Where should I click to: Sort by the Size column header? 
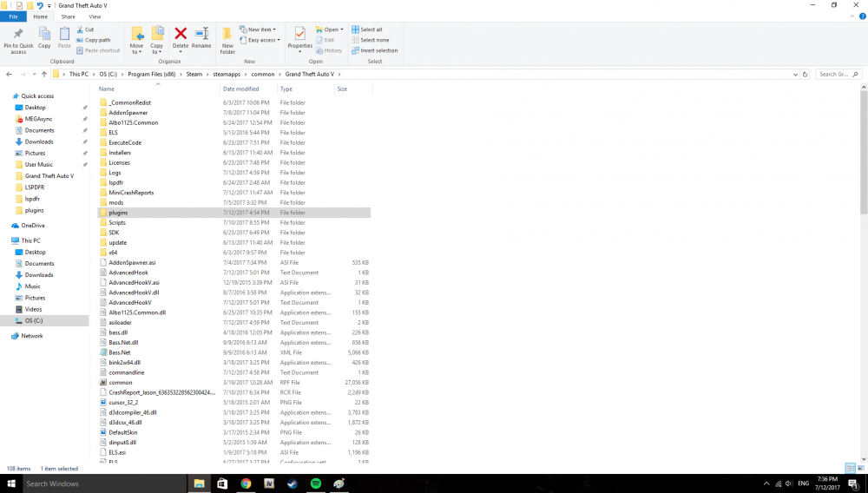pos(342,89)
